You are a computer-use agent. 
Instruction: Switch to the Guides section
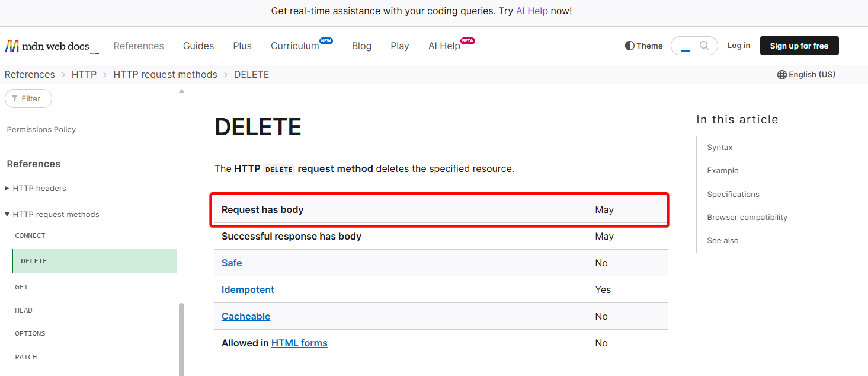click(198, 46)
